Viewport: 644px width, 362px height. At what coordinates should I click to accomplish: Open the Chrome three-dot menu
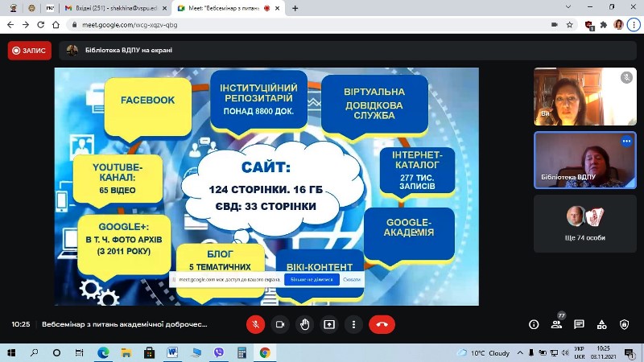click(634, 25)
